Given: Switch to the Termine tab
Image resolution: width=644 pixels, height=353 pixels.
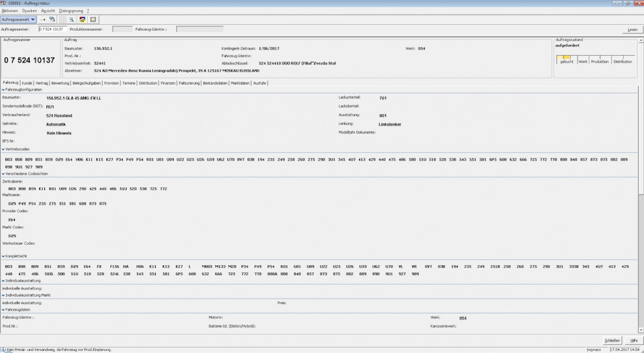Looking at the screenshot, I should [129, 83].
